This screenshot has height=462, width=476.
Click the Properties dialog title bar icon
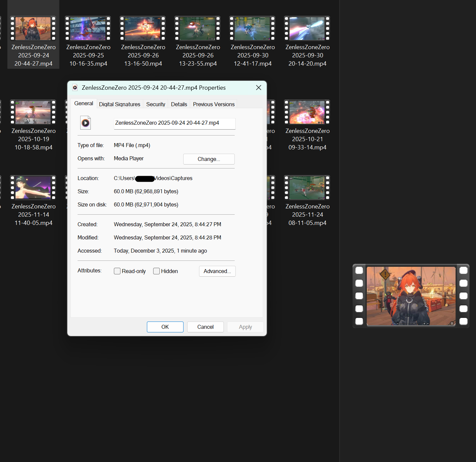(x=75, y=88)
